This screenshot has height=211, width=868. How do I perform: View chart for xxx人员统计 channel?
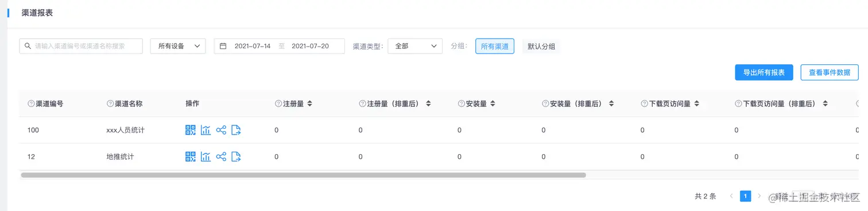206,130
